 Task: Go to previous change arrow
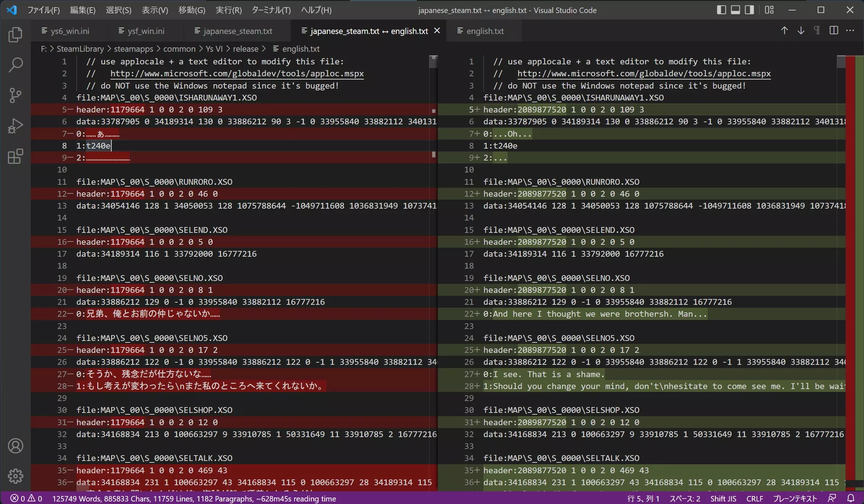(784, 31)
